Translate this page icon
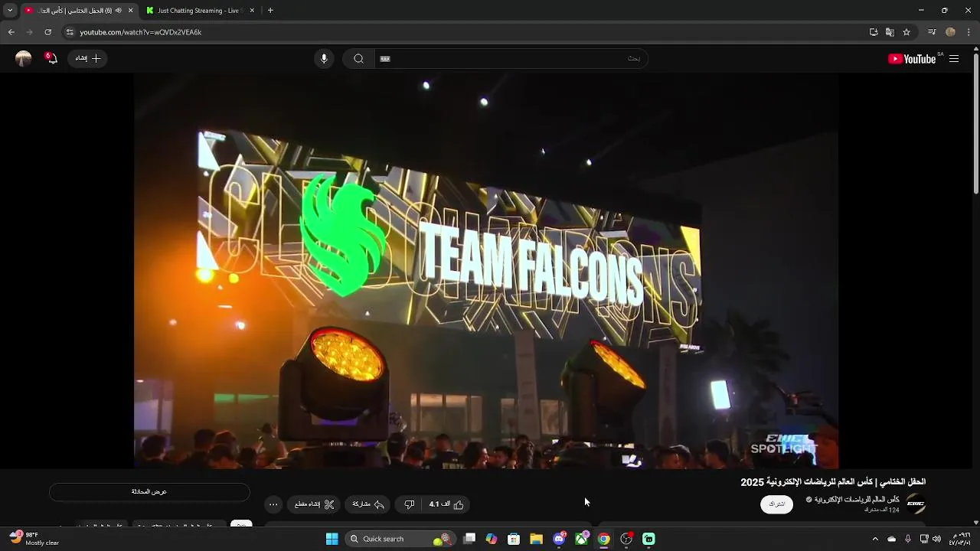 (890, 32)
